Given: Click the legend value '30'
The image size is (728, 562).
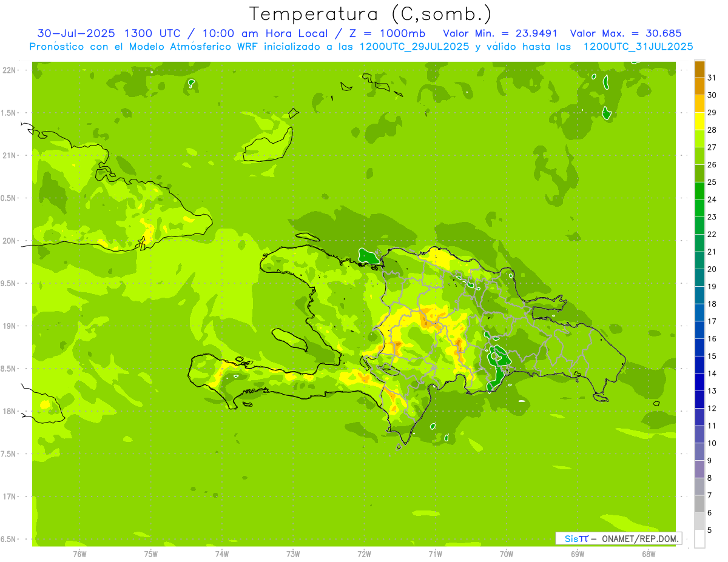Looking at the screenshot, I should [x=712, y=95].
